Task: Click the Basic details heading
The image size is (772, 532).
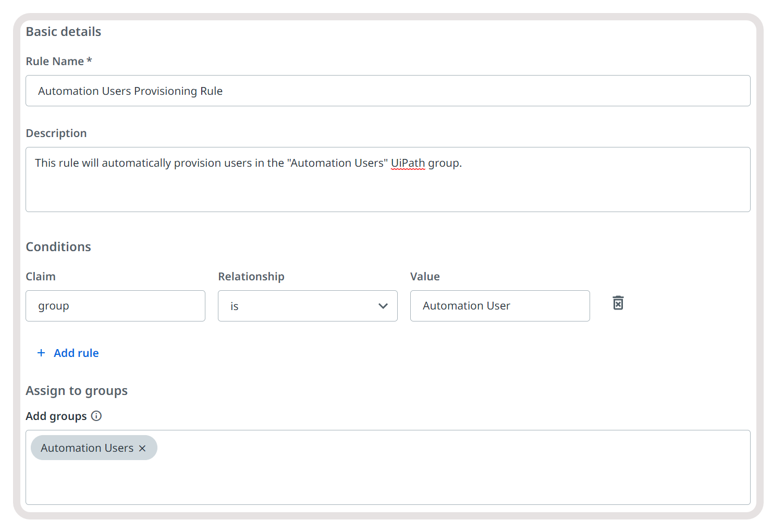Action: pyautogui.click(x=64, y=32)
